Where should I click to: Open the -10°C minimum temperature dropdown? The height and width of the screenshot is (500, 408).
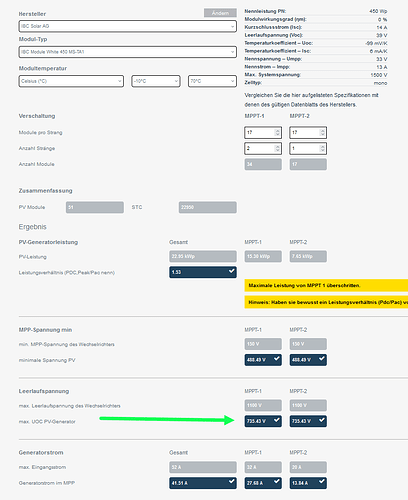156,81
